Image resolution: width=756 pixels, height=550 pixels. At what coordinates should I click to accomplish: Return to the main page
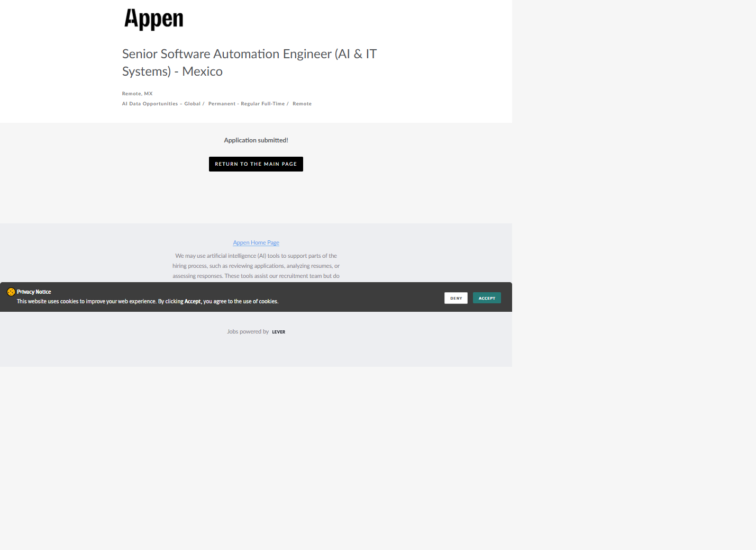256,164
